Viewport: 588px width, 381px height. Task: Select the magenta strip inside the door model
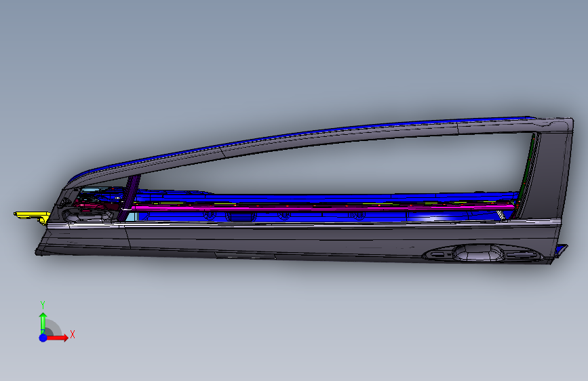pyautogui.click(x=323, y=207)
